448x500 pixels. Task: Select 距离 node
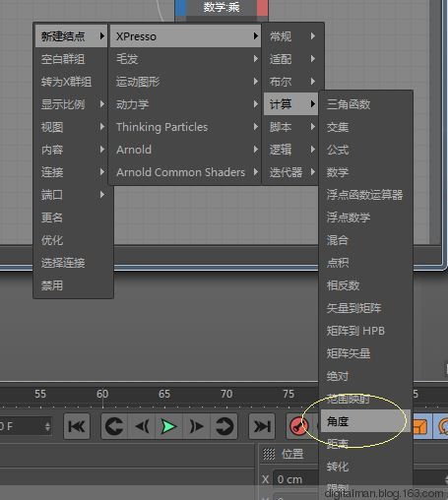point(365,444)
